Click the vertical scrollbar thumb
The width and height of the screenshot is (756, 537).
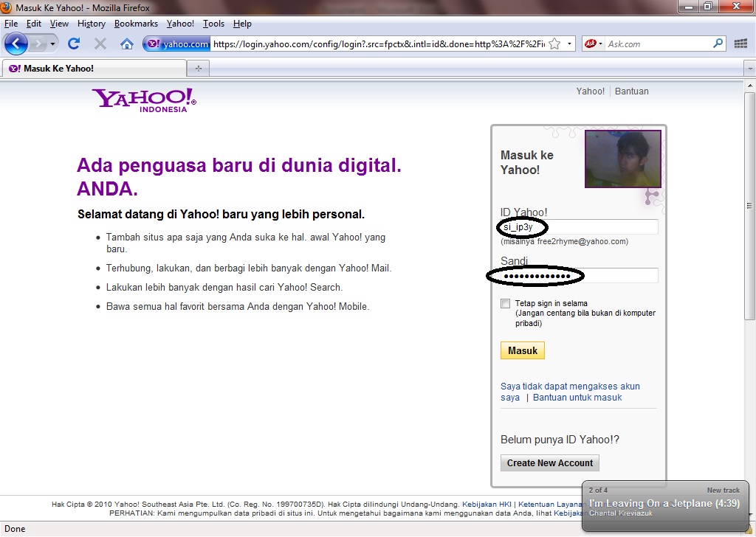coord(750,206)
